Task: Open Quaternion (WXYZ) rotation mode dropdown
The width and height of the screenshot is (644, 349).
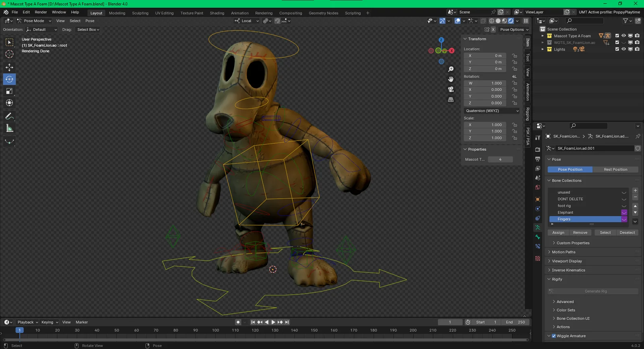Action: coord(492,111)
